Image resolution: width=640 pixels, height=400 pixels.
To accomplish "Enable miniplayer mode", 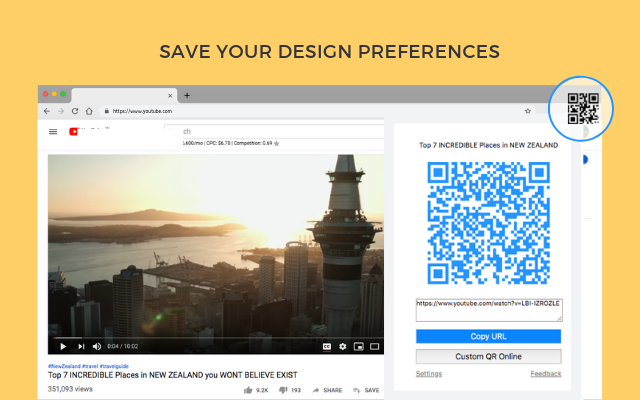I will click(x=358, y=347).
